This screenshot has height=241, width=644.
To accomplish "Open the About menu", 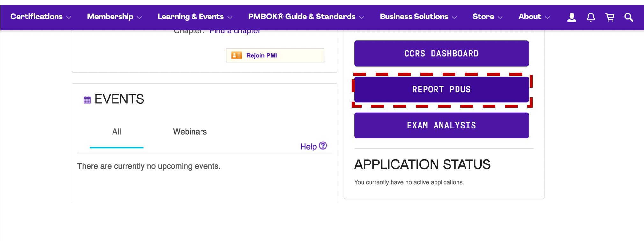I will (x=530, y=17).
